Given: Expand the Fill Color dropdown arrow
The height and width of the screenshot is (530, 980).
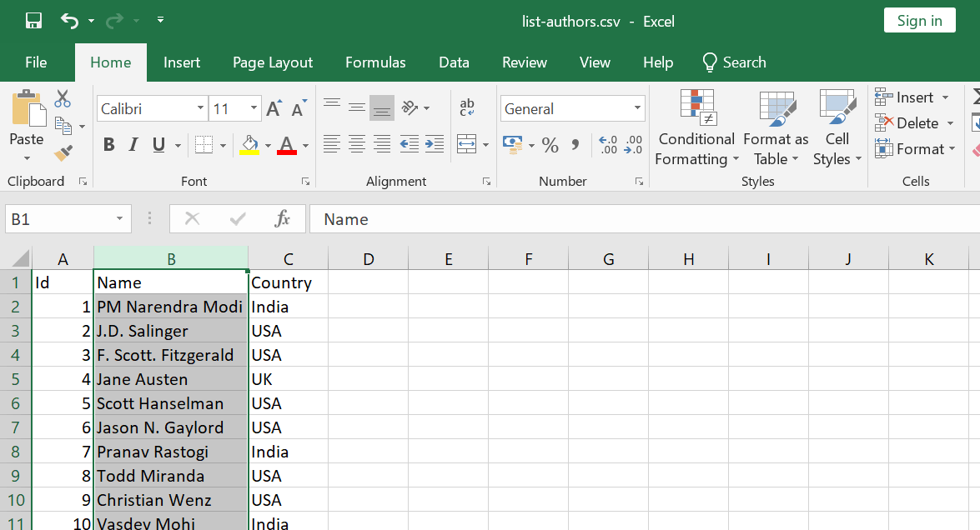Looking at the screenshot, I should [268, 145].
